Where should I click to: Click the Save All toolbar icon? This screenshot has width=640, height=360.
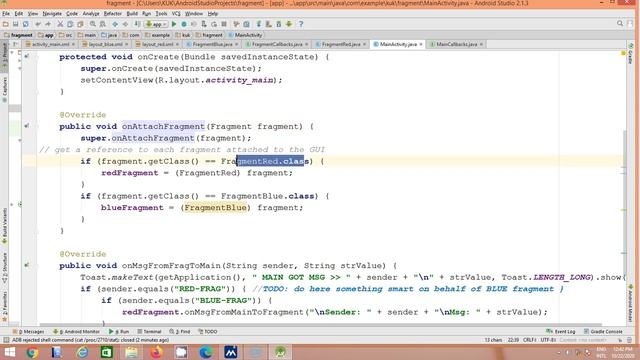pyautogui.click(x=16, y=24)
